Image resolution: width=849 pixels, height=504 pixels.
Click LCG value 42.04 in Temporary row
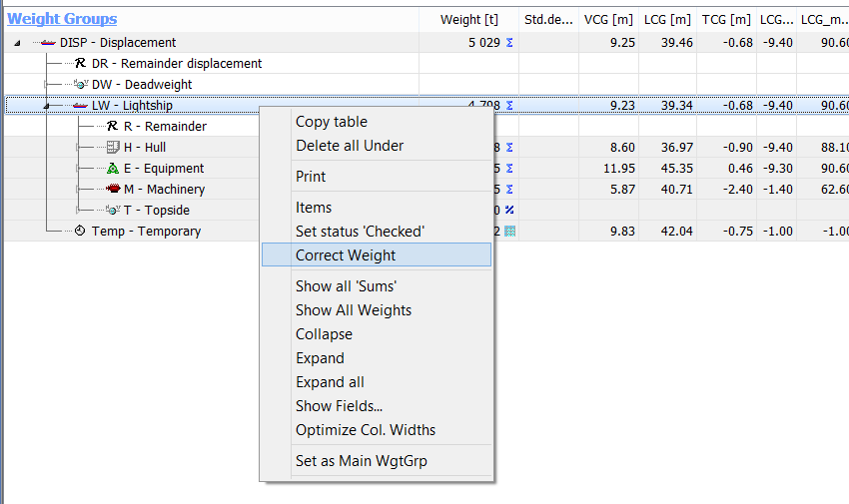(x=677, y=231)
